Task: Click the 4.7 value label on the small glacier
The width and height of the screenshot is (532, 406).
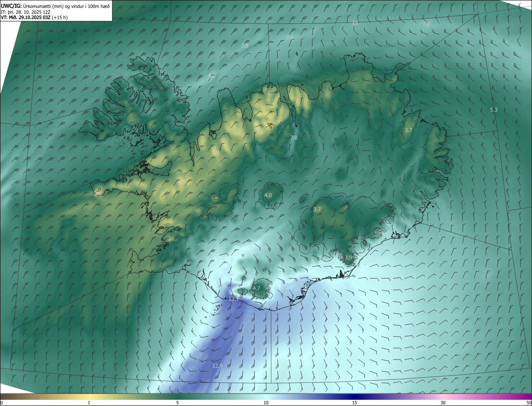Action: click(x=256, y=288)
